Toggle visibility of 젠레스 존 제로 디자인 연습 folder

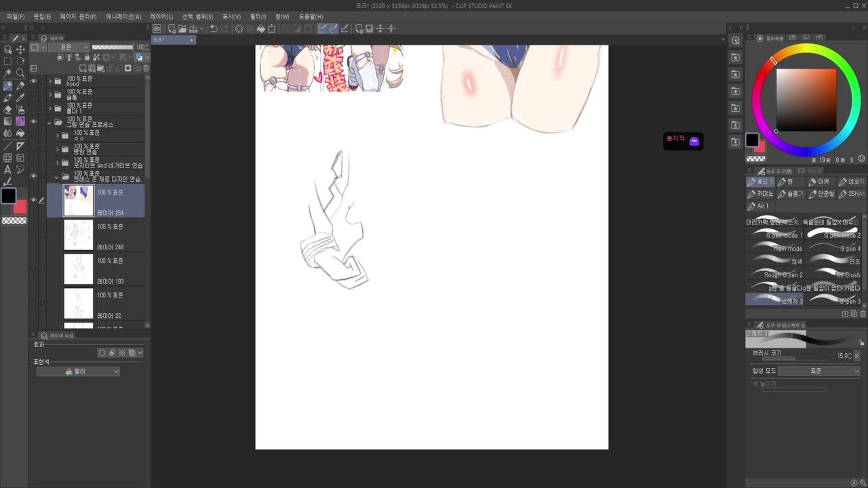(x=33, y=176)
